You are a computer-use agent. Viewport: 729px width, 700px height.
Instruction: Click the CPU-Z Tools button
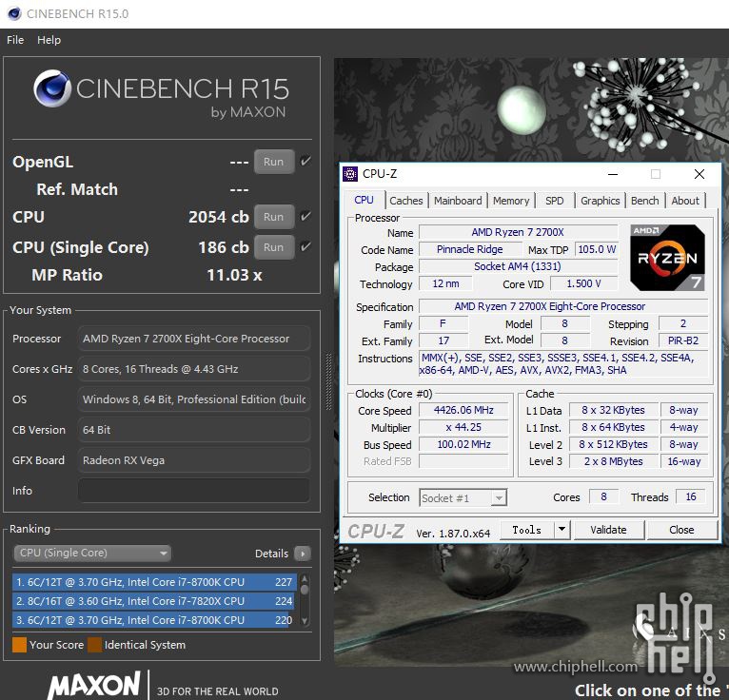[x=526, y=530]
